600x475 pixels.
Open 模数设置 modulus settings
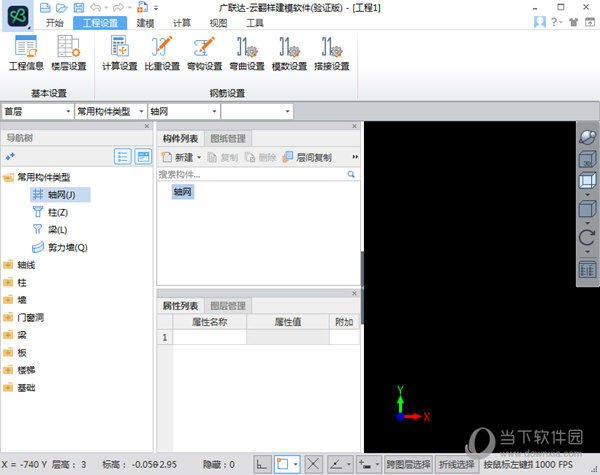[289, 53]
